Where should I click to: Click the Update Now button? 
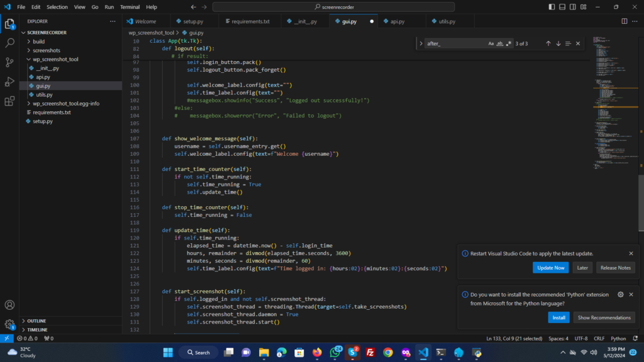pos(550,268)
